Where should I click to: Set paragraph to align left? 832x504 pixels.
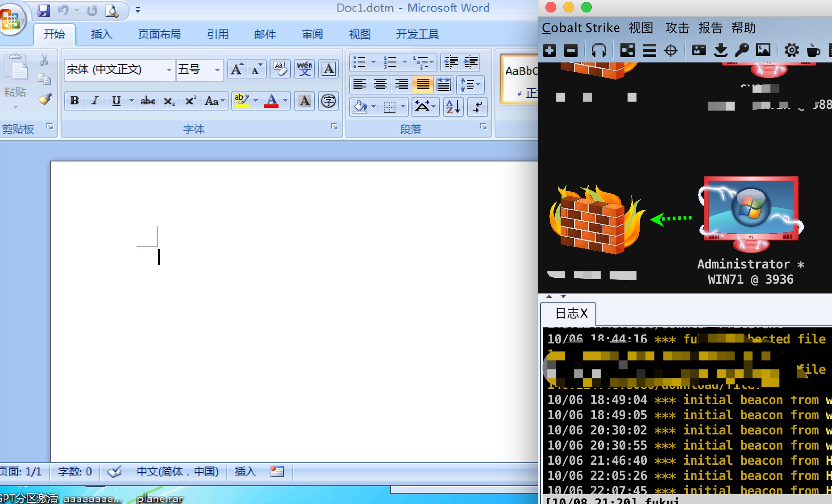359,84
